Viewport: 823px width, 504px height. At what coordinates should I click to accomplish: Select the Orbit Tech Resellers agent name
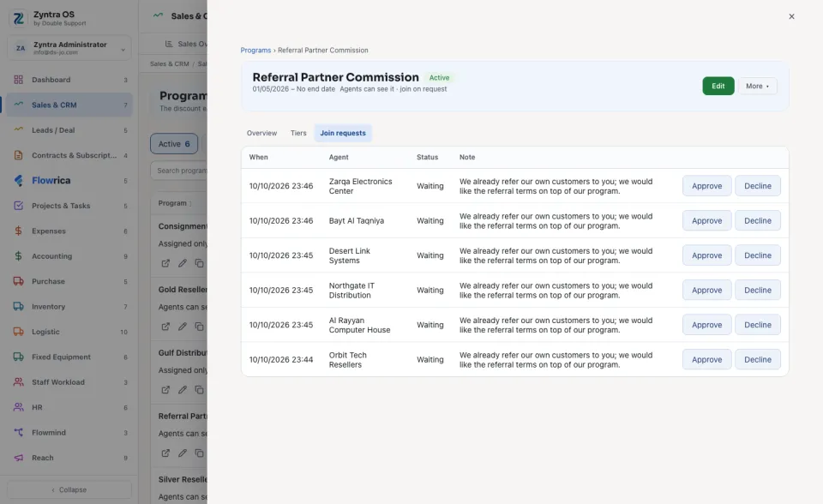click(x=347, y=360)
